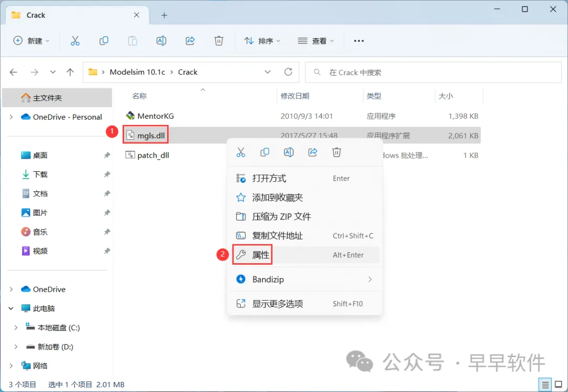568x392 pixels.
Task: Click the Delete icon in the context menu
Action: (337, 152)
